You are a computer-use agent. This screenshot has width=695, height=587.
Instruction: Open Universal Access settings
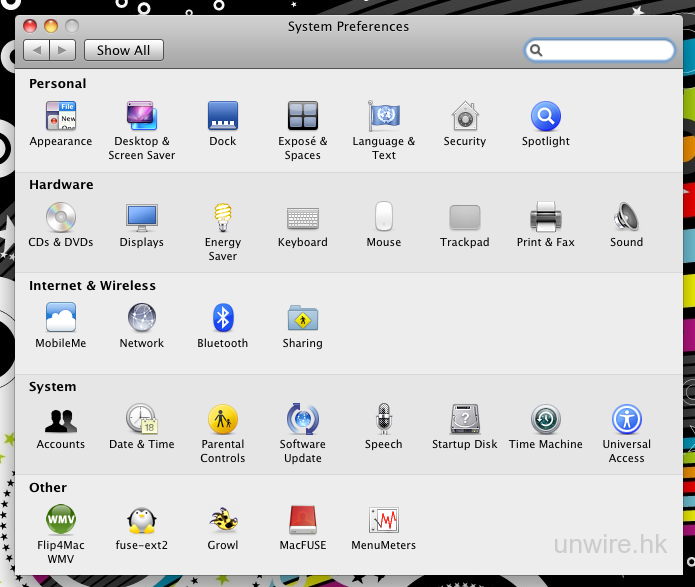tap(626, 419)
